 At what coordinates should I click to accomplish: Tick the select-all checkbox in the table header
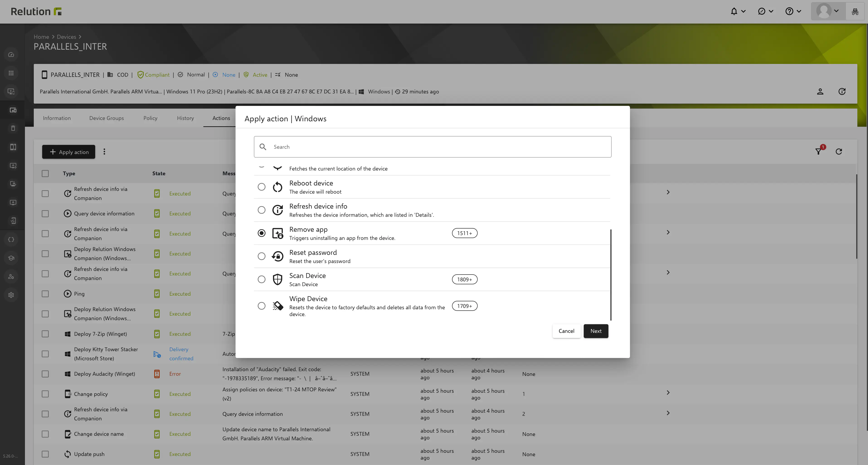(x=45, y=173)
